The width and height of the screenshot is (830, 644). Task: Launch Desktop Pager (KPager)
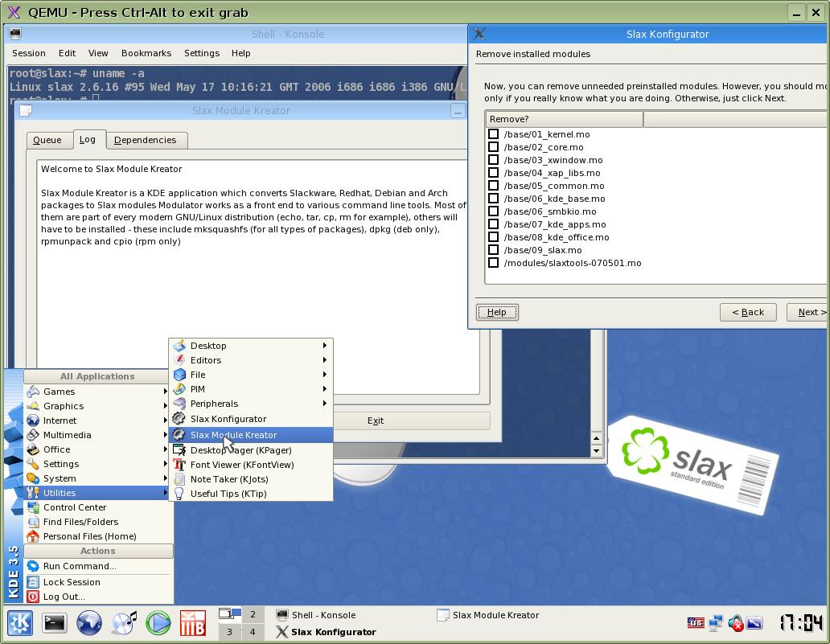[251, 450]
